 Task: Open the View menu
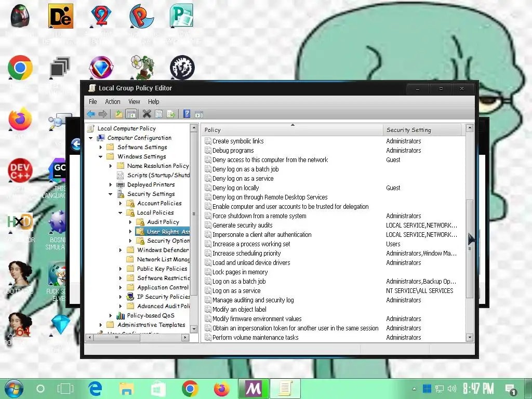pyautogui.click(x=134, y=101)
